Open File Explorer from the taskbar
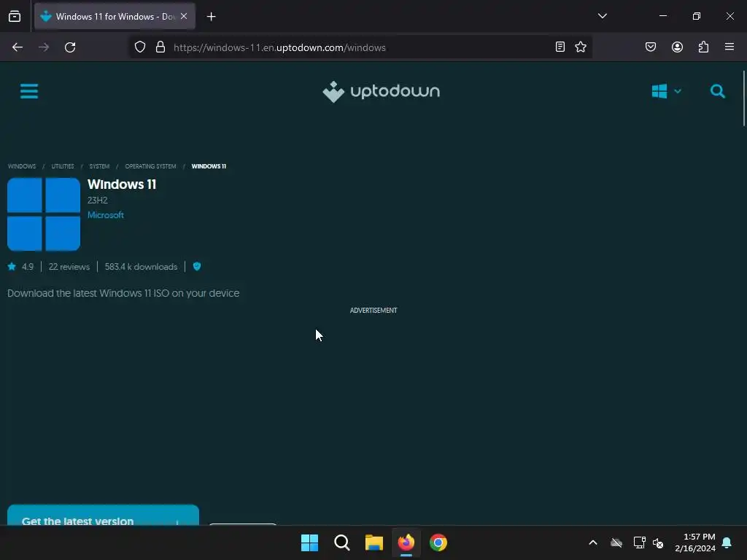 coord(374,542)
